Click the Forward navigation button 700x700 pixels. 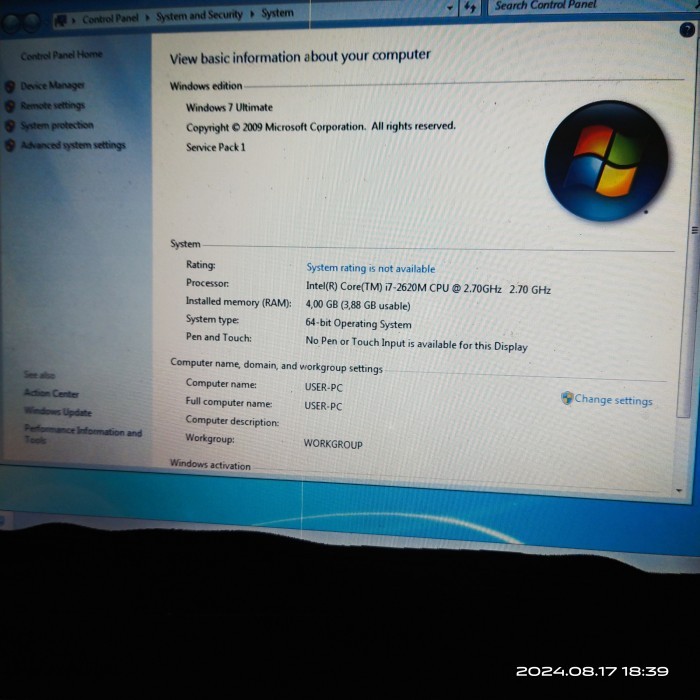coord(31,23)
